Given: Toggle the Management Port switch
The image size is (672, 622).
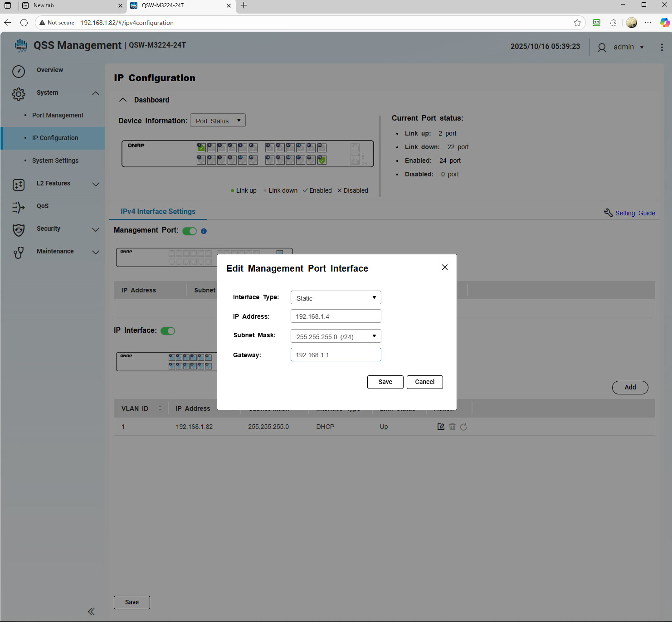Looking at the screenshot, I should click(x=190, y=231).
